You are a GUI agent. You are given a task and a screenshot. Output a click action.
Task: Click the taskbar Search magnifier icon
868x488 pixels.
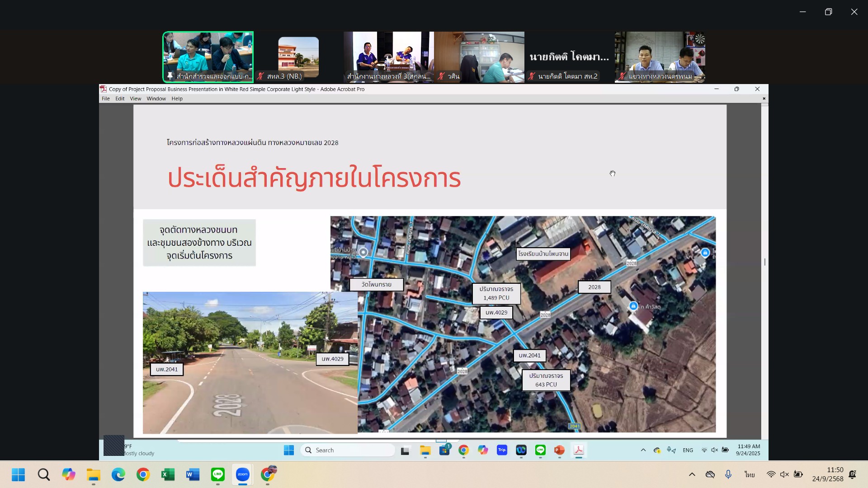44,474
